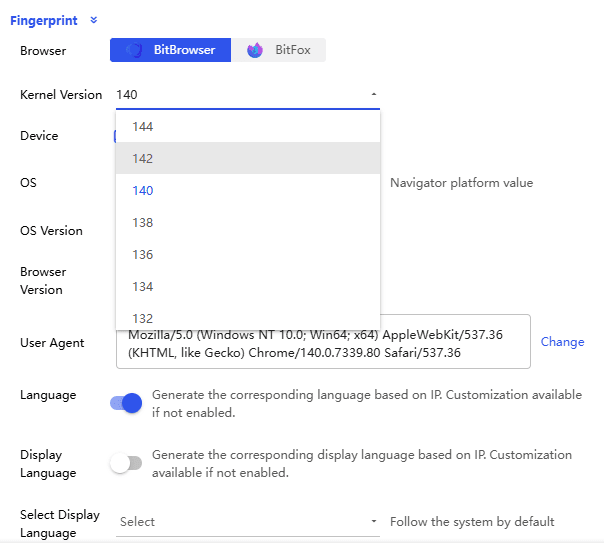
Task: Collapse the Fingerprint section chevron
Action: click(94, 20)
